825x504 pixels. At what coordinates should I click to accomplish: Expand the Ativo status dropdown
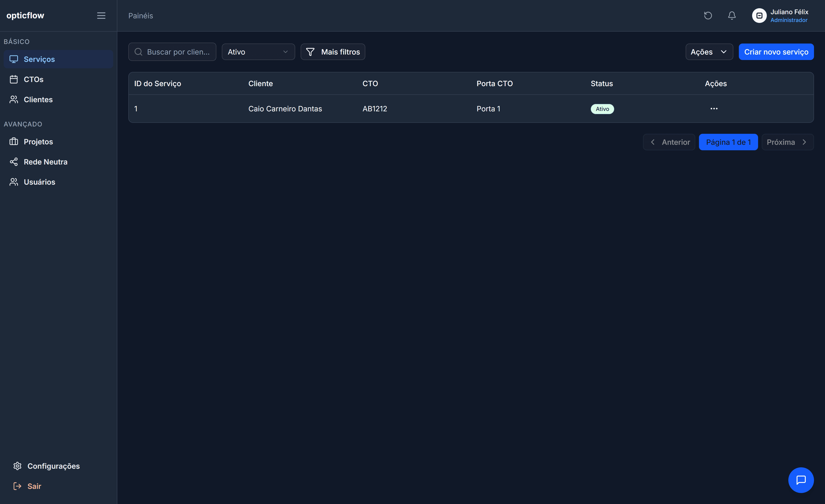(258, 52)
